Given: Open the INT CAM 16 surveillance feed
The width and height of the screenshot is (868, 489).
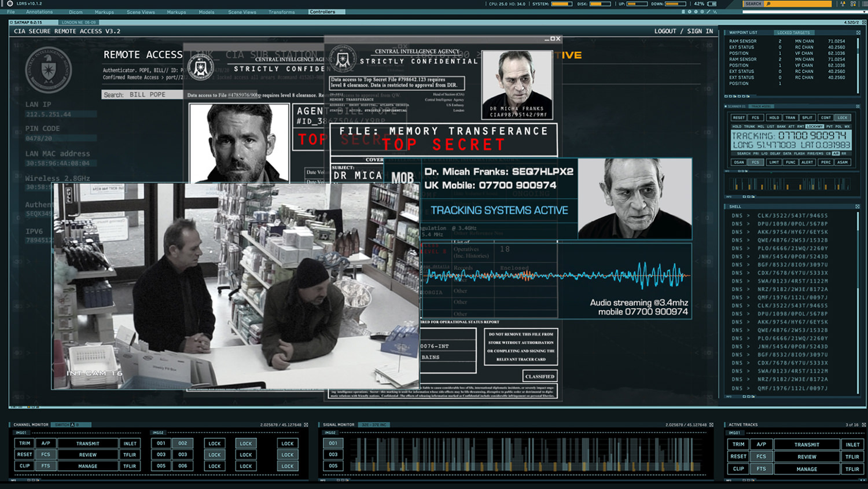Looking at the screenshot, I should [x=236, y=286].
